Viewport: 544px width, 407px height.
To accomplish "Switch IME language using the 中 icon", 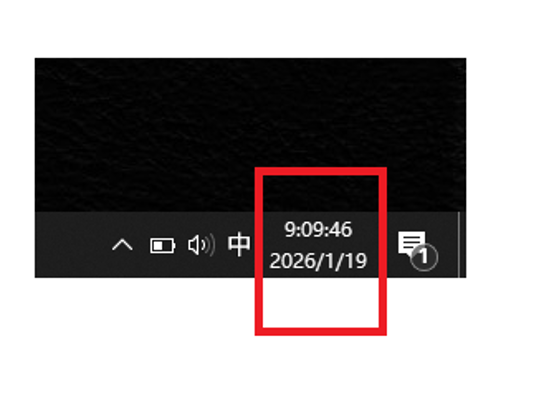I will [x=239, y=245].
